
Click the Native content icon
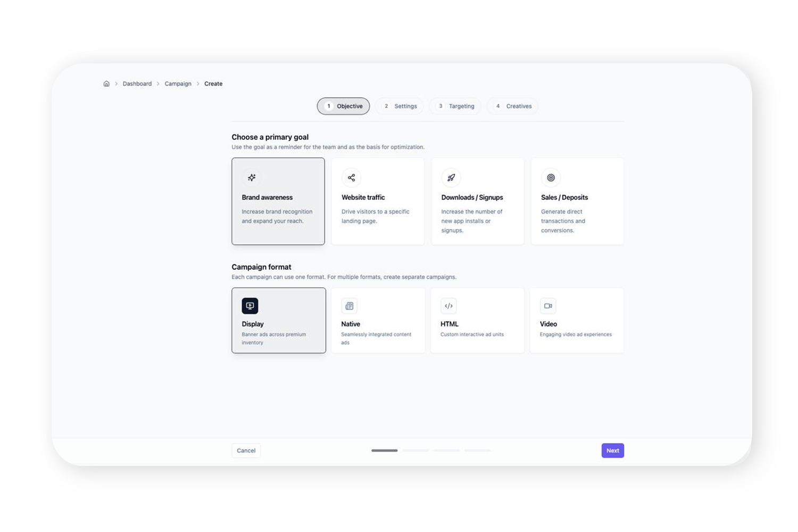click(x=350, y=305)
